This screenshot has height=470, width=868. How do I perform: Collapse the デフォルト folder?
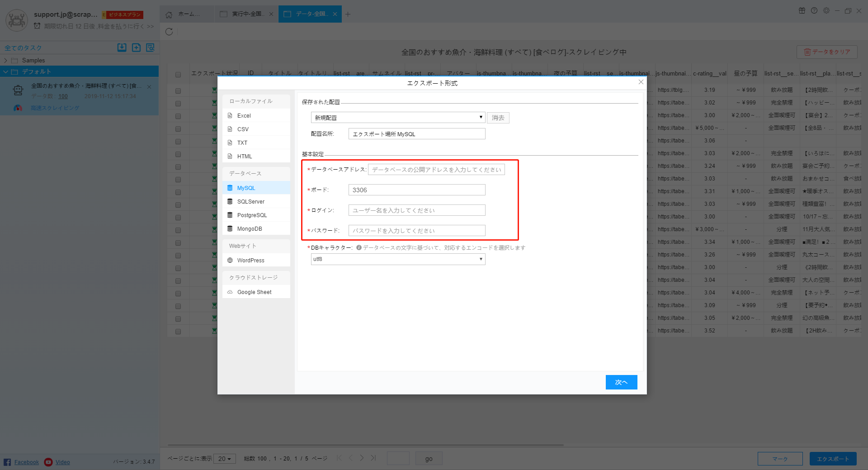(5, 71)
